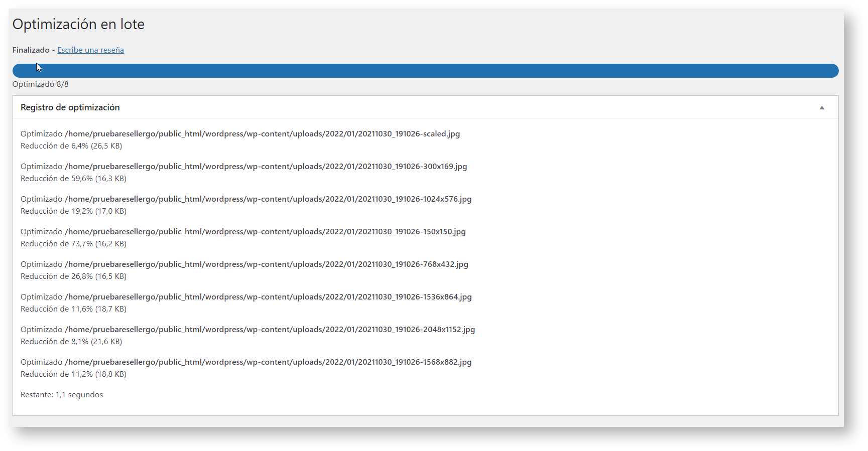
Task: Select the 191026-1568x882.jpg file path
Action: [268, 362]
